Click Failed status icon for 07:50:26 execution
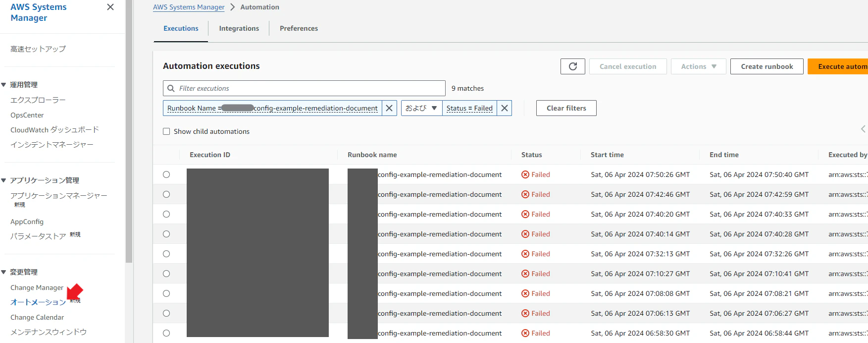This screenshot has width=868, height=343. pos(525,174)
